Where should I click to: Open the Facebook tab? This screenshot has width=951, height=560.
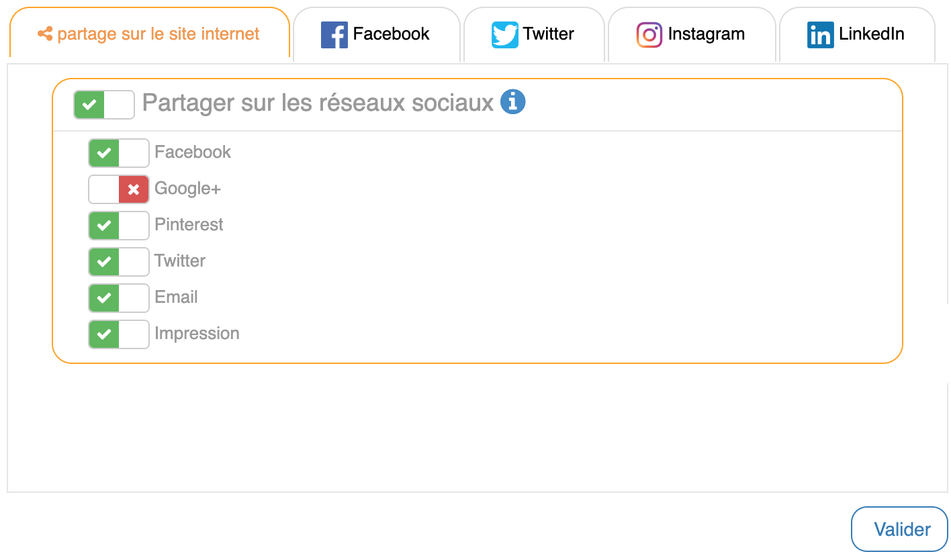tap(376, 35)
